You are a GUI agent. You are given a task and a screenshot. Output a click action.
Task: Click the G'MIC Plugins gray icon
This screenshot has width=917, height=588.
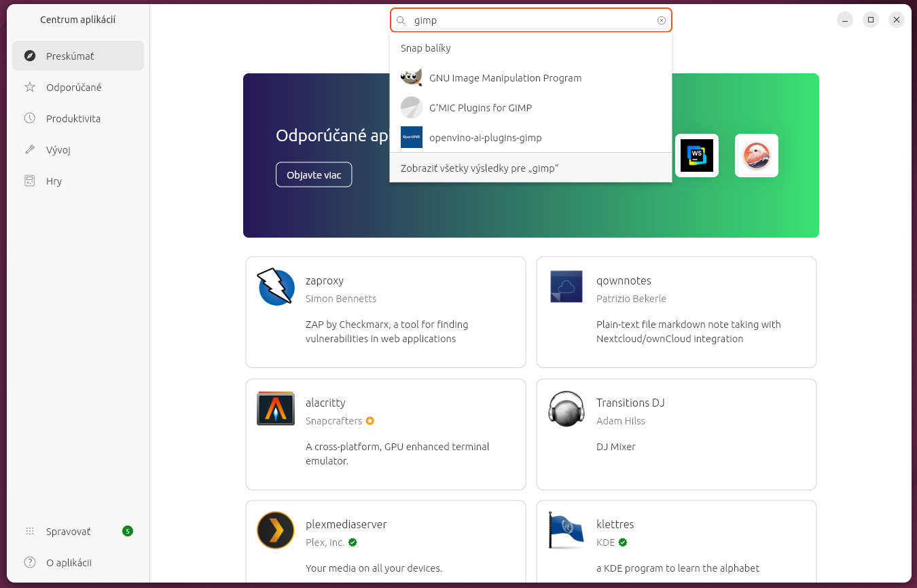pos(412,107)
